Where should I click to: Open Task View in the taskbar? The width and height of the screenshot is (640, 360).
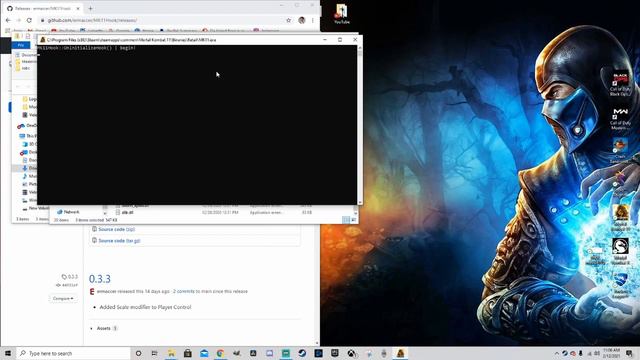[x=154, y=353]
